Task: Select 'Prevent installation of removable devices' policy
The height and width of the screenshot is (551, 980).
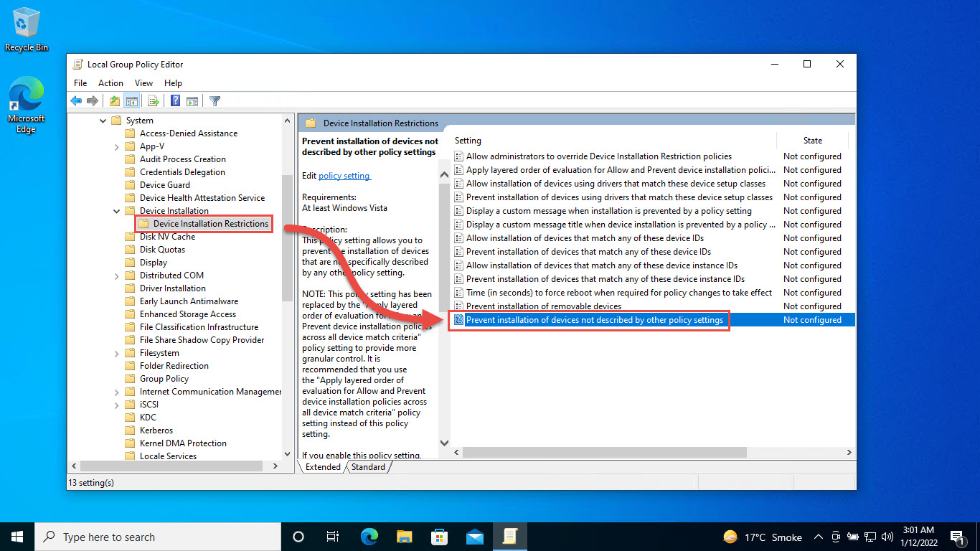Action: click(x=544, y=306)
